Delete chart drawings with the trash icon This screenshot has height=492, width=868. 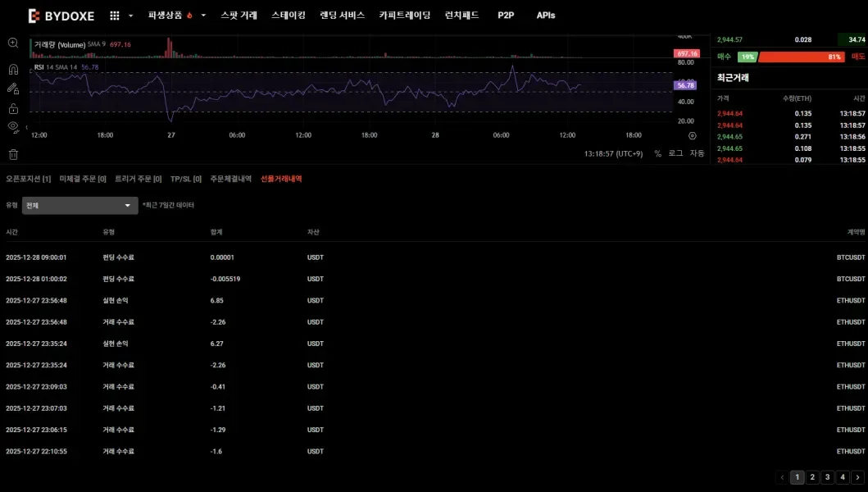click(12, 154)
